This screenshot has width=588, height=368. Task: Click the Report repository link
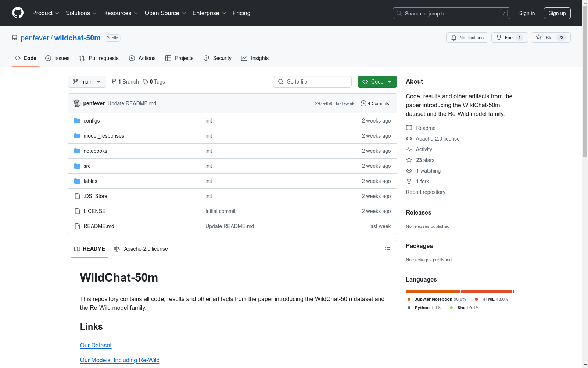(426, 192)
